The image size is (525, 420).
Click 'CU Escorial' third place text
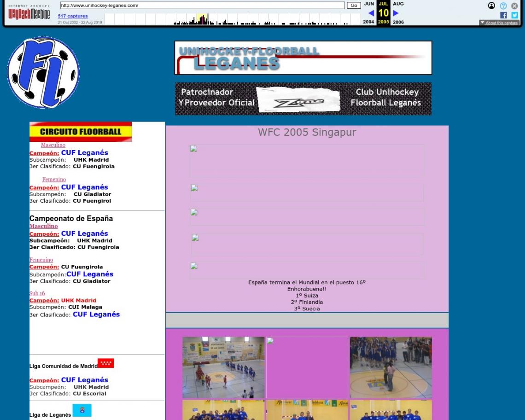point(89,394)
